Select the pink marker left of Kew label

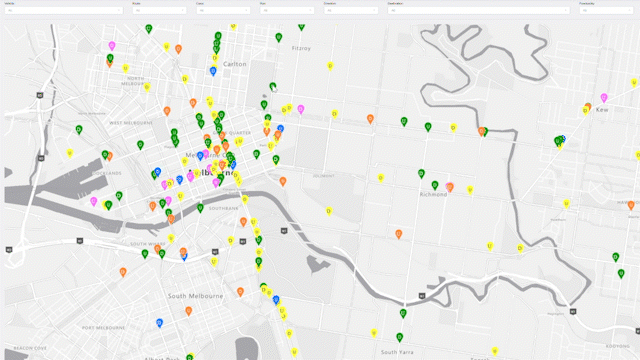pos(604,98)
